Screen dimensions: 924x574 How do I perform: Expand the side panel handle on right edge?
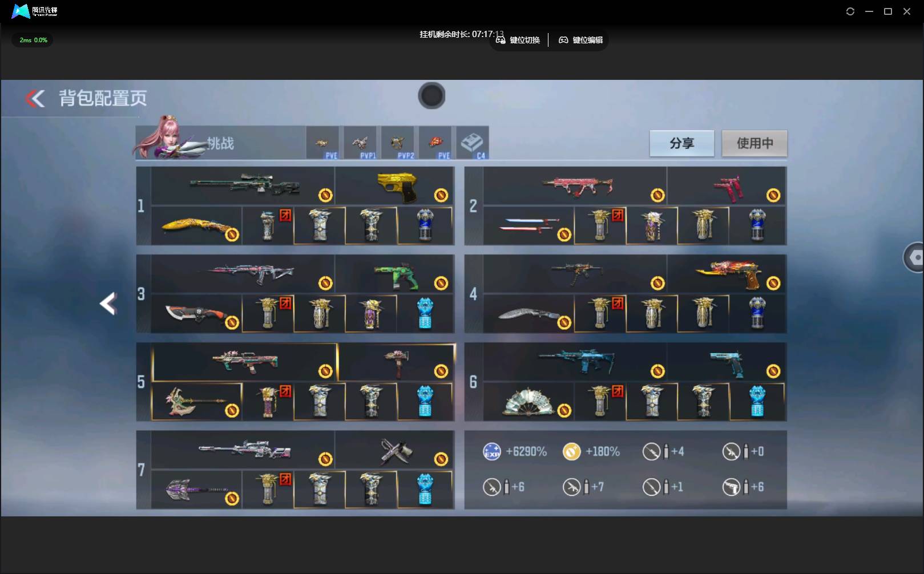click(914, 257)
